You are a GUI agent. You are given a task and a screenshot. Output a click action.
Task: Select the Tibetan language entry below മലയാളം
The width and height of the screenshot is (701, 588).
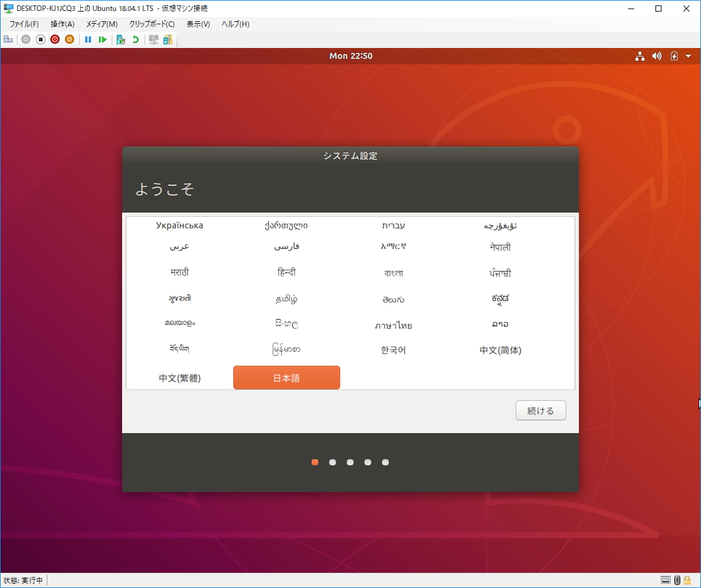click(x=179, y=349)
